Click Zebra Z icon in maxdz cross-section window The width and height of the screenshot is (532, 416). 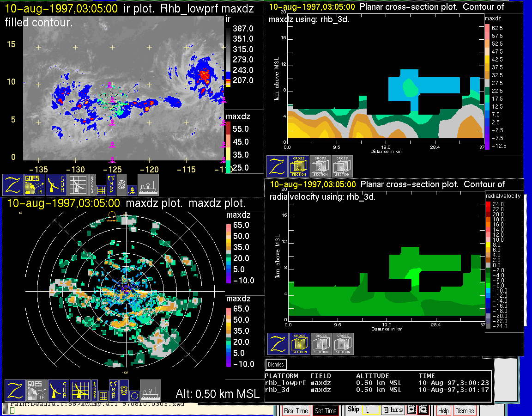coord(277,166)
